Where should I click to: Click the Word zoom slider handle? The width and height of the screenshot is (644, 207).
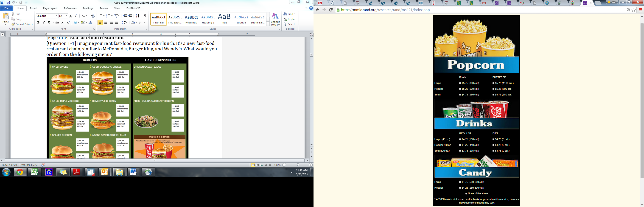click(298, 165)
